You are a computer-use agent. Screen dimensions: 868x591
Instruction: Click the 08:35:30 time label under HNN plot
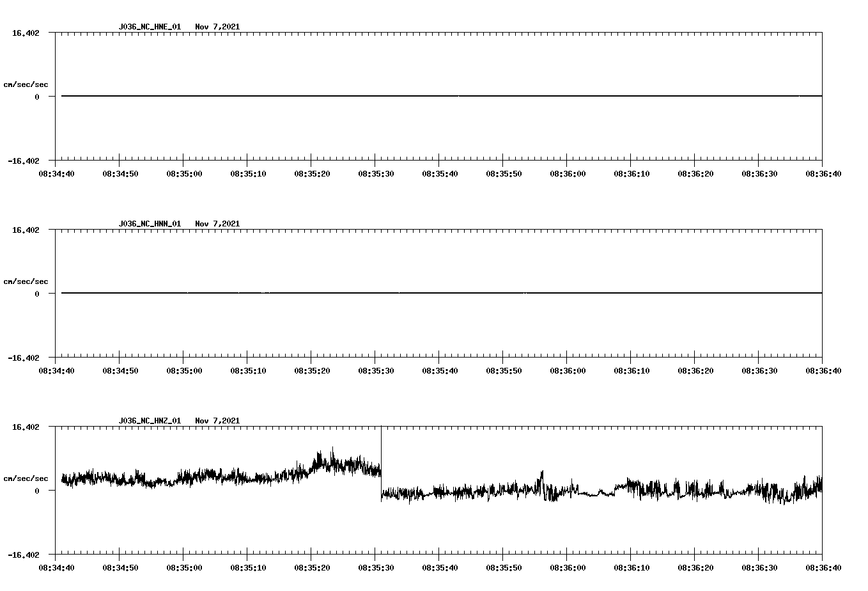[376, 371]
